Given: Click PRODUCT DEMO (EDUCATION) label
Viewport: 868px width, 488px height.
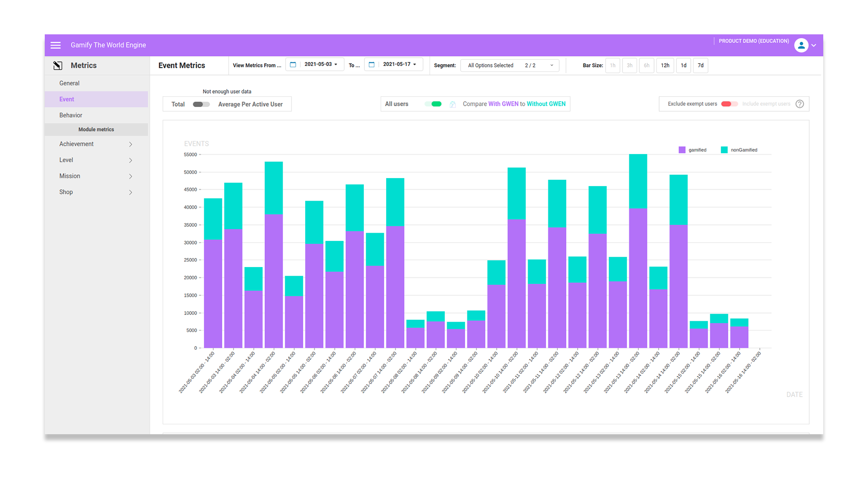Looking at the screenshot, I should [x=754, y=41].
